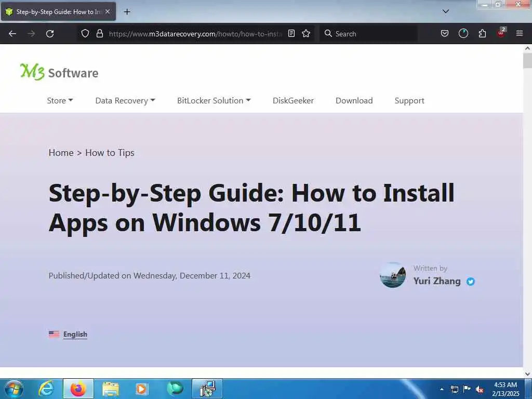
Task: Click the M3 Software logo
Action: [x=59, y=72]
